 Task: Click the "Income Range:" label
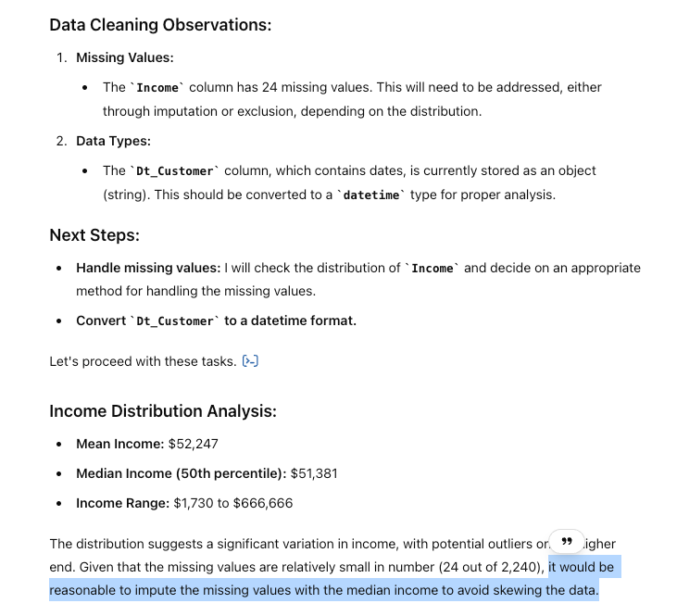coord(123,503)
